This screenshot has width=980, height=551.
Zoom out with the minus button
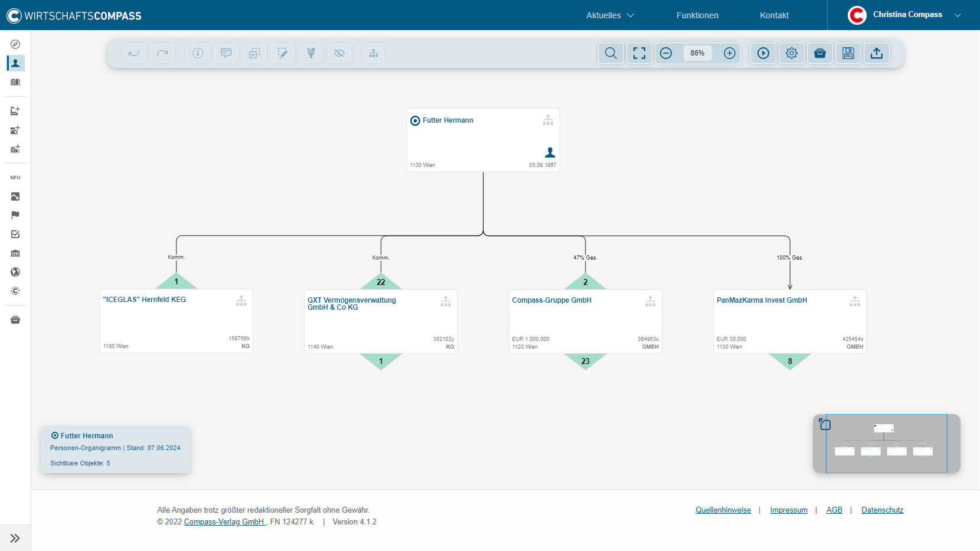[666, 53]
